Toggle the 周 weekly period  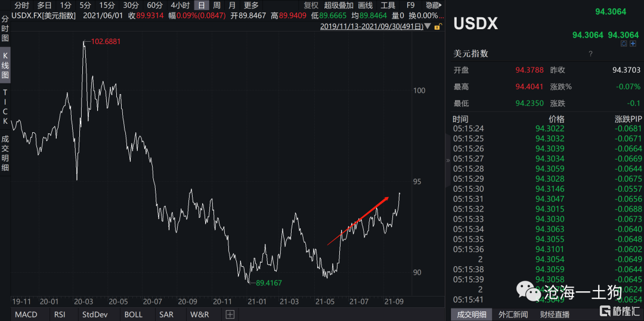click(x=216, y=5)
